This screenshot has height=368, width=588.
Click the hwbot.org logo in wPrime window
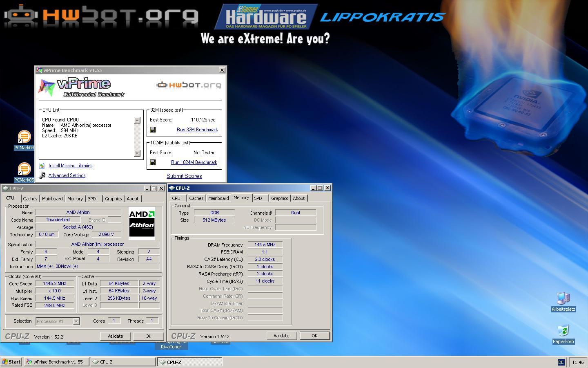click(x=189, y=85)
